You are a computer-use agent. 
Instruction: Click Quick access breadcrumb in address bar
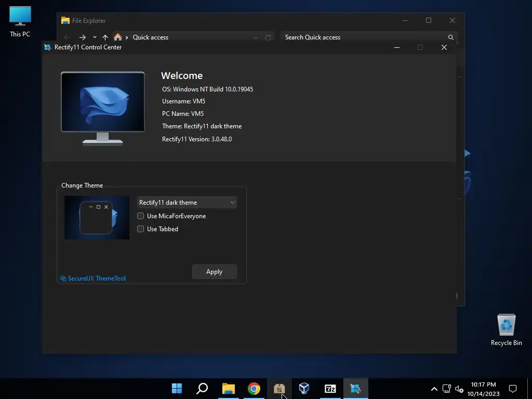click(x=150, y=37)
